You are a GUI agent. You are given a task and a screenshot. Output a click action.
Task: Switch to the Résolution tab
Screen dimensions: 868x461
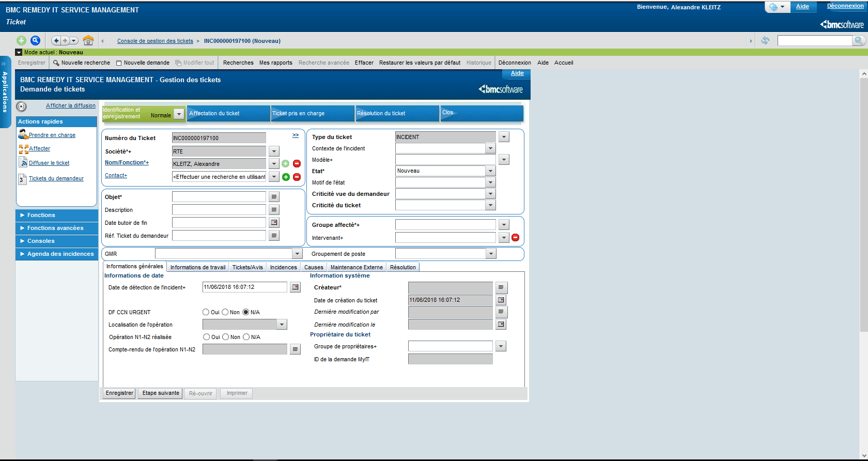coord(403,267)
